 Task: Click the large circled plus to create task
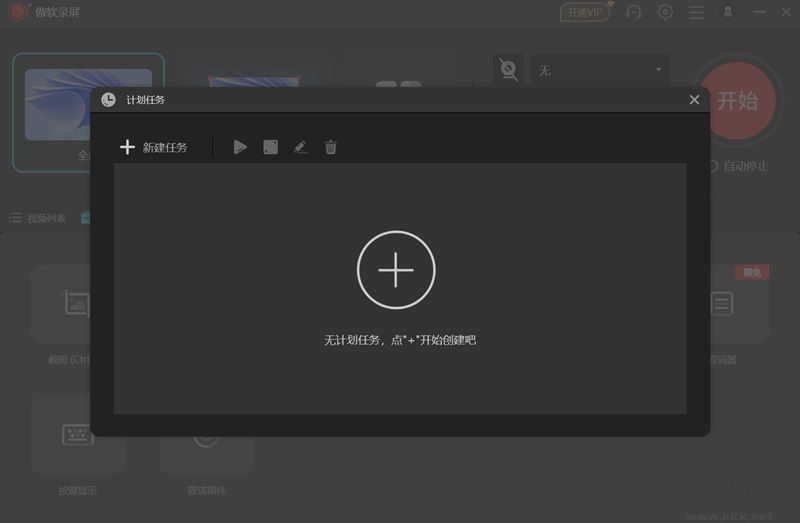click(x=396, y=270)
